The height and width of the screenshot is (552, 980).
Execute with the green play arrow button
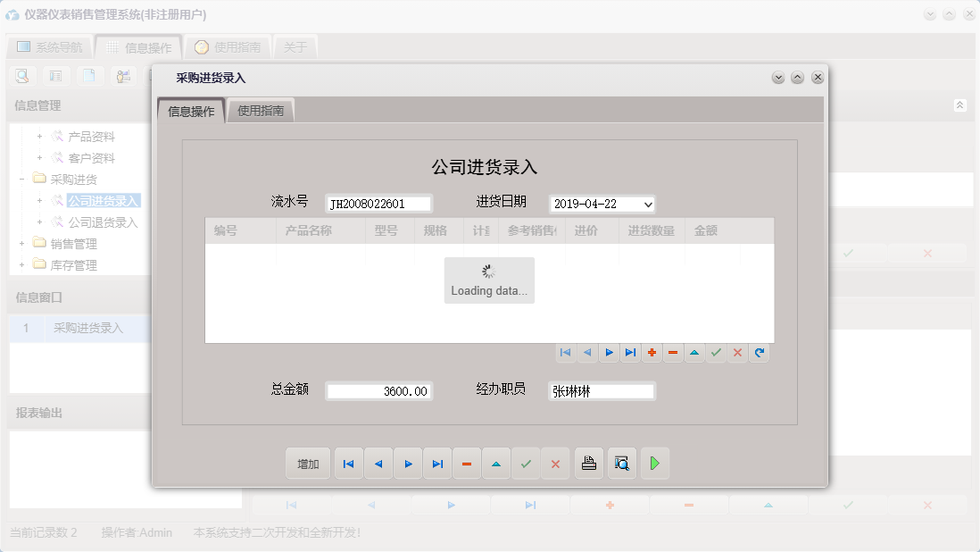coord(654,463)
